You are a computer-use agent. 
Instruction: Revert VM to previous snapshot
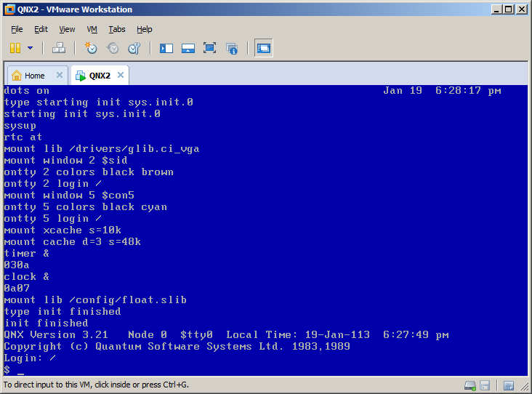[x=113, y=48]
